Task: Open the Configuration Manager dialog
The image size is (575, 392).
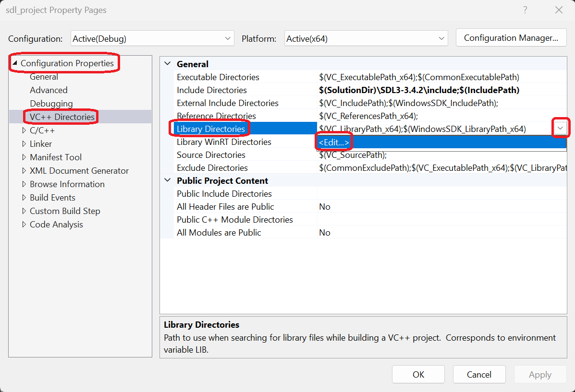Action: pyautogui.click(x=511, y=37)
